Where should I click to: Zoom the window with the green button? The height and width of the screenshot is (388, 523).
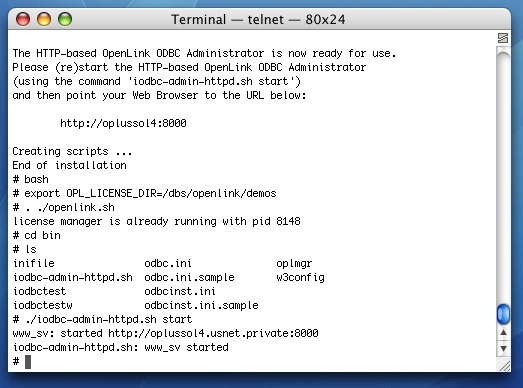pyautogui.click(x=65, y=19)
